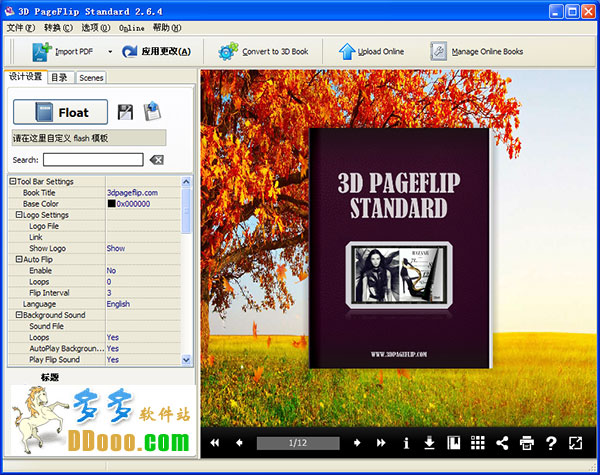The image size is (600, 475).
Task: Click the app icon in the title bar
Action: 10,11
